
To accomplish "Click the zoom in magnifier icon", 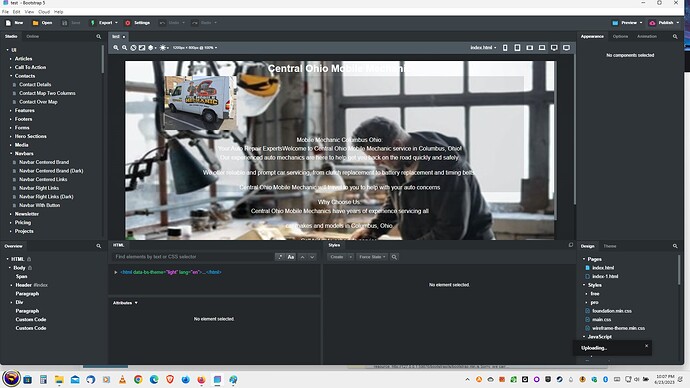I will point(116,48).
